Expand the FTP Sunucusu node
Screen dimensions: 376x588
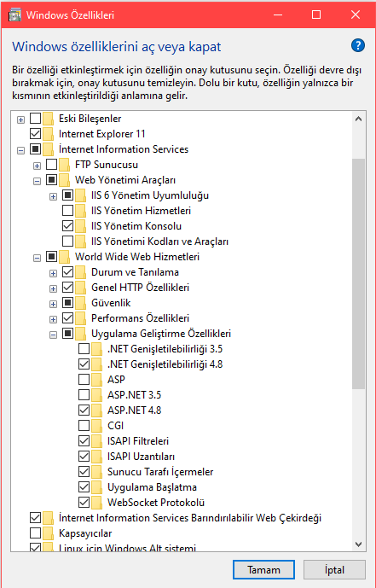click(37, 166)
